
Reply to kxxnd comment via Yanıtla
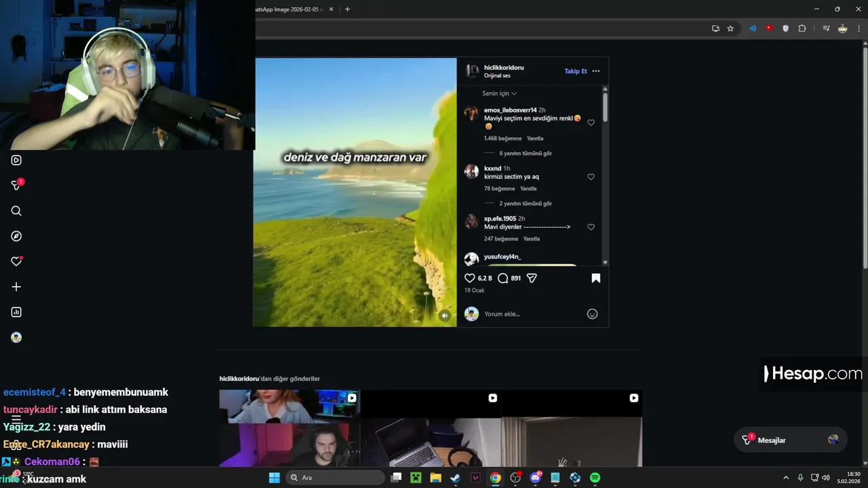(528, 188)
